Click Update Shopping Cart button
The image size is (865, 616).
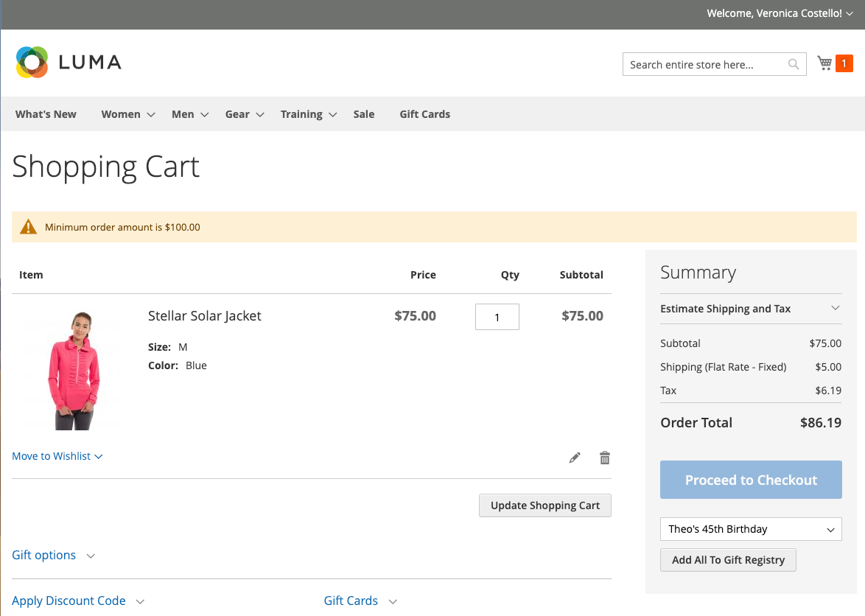click(545, 505)
